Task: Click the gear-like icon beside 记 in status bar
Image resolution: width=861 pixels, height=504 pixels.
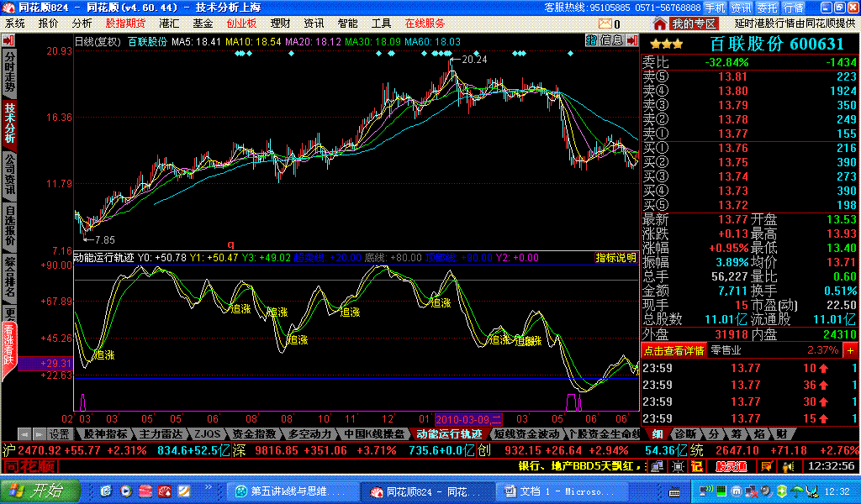Action: 678,467
